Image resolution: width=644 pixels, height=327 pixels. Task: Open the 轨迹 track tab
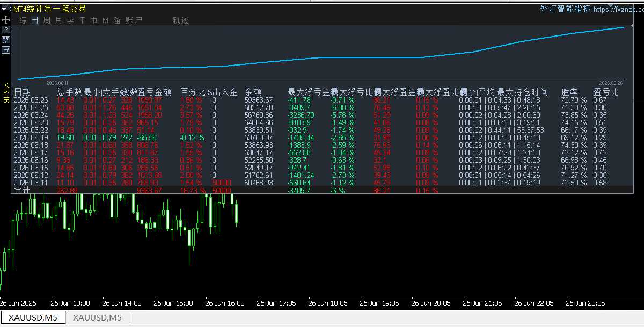coord(180,20)
